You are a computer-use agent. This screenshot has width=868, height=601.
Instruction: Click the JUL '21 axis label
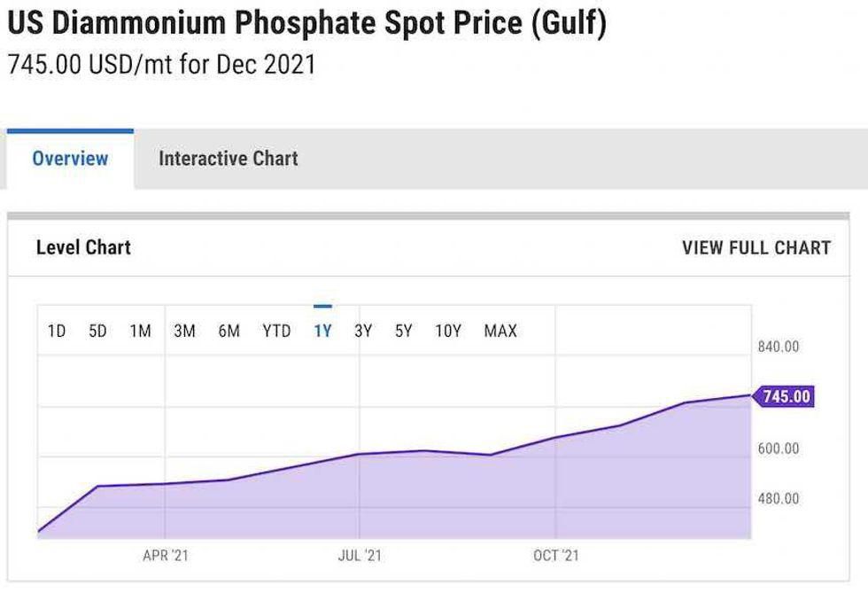coord(360,556)
